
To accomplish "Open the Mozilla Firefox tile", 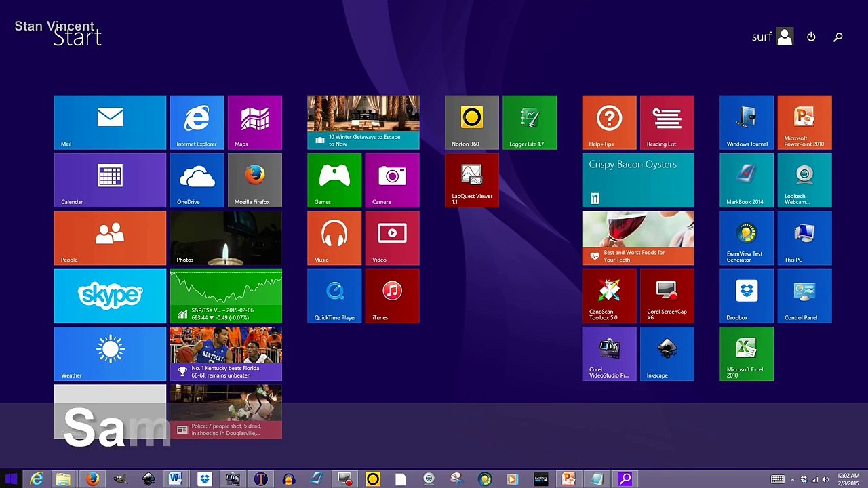I will coord(254,180).
